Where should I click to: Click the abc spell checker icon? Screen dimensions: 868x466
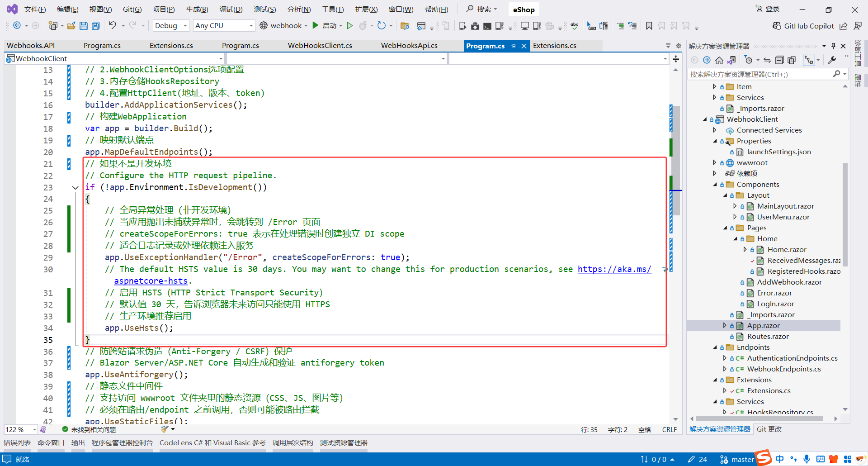[574, 26]
